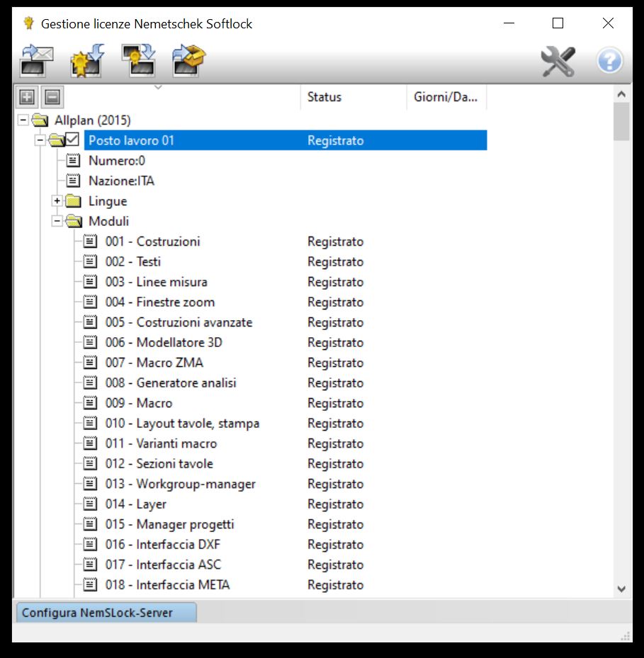Select 012 - Sezioni tavole module
The height and width of the screenshot is (658, 644).
[x=159, y=463]
